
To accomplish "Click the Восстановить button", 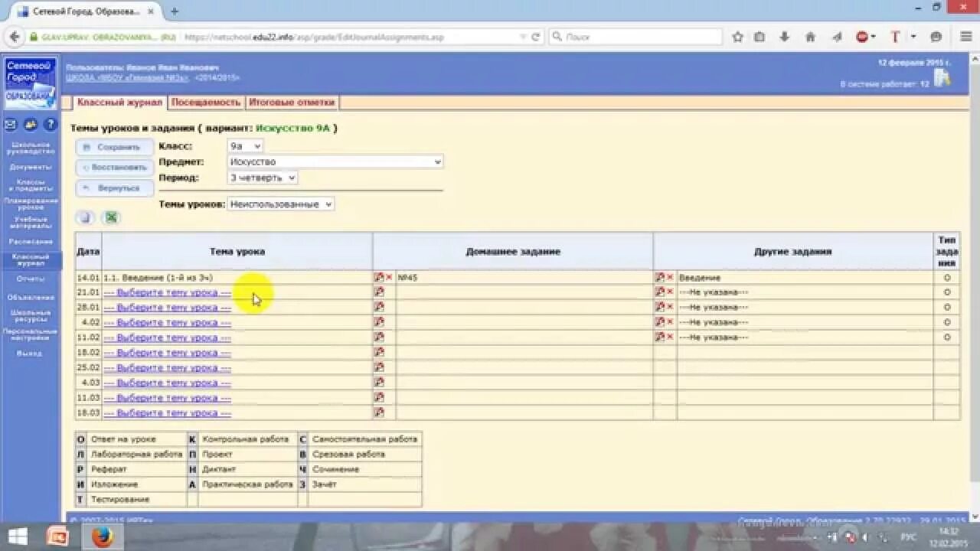I will (115, 168).
